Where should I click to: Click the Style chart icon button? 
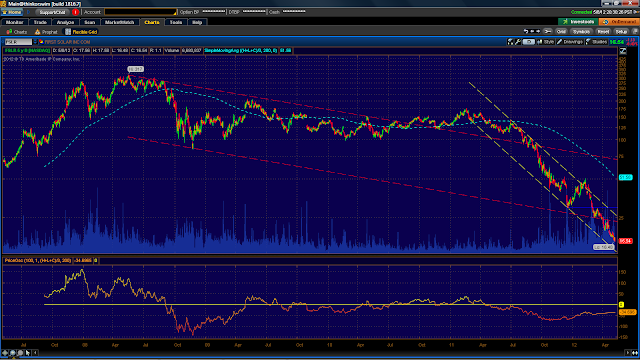click(x=545, y=42)
